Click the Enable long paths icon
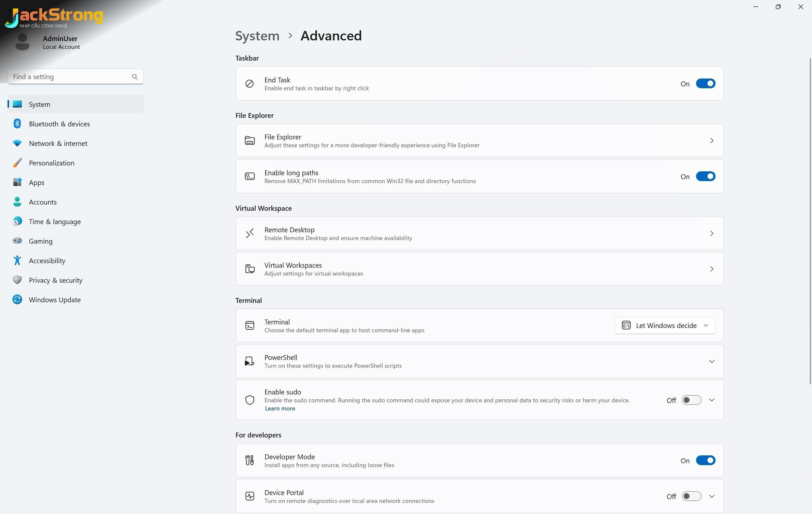 point(249,177)
